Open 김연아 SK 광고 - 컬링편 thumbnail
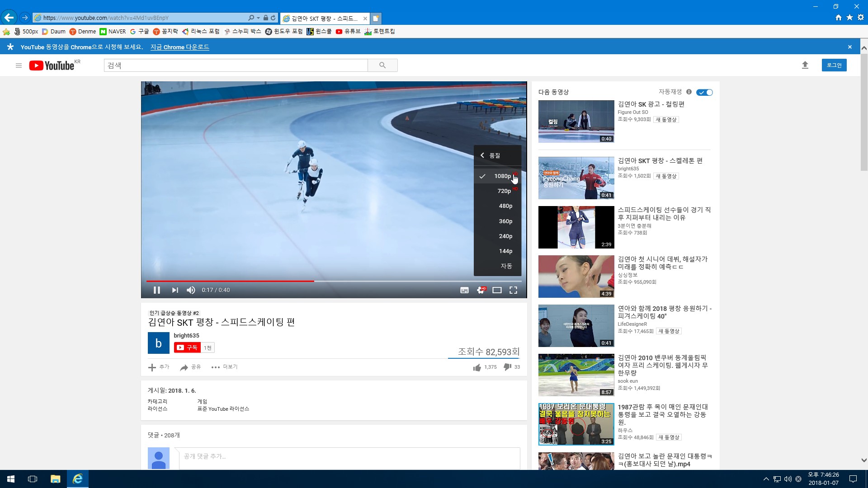Viewport: 868px width, 488px height. pyautogui.click(x=576, y=122)
